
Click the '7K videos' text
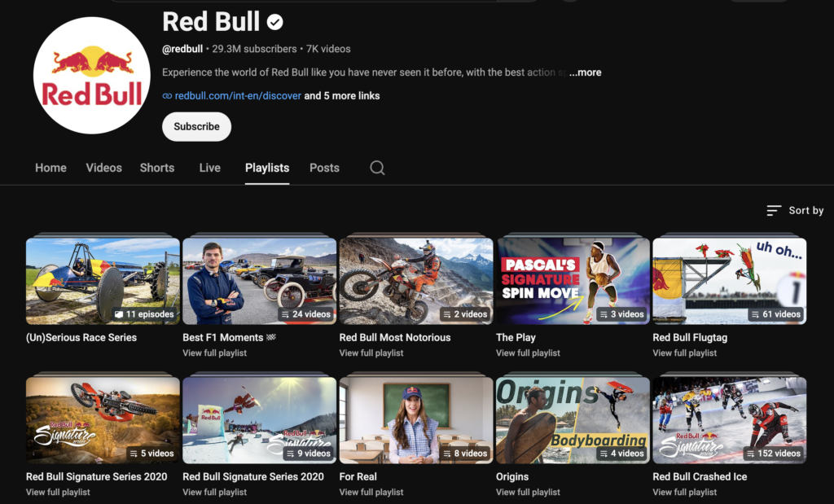tap(328, 49)
